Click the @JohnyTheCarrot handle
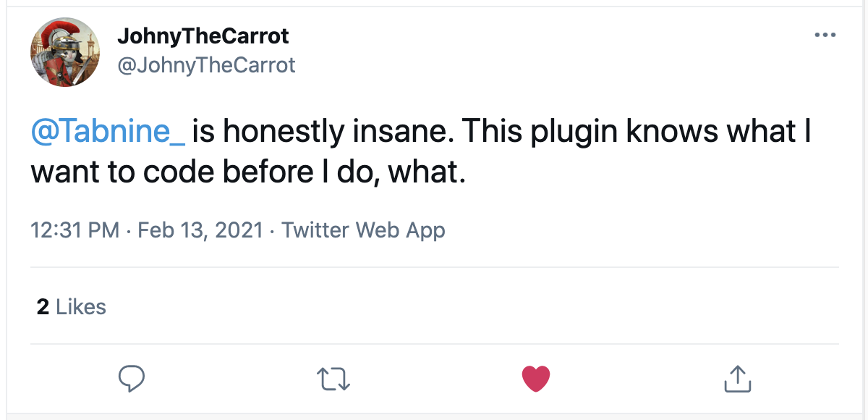This screenshot has width=868, height=420. tap(207, 64)
